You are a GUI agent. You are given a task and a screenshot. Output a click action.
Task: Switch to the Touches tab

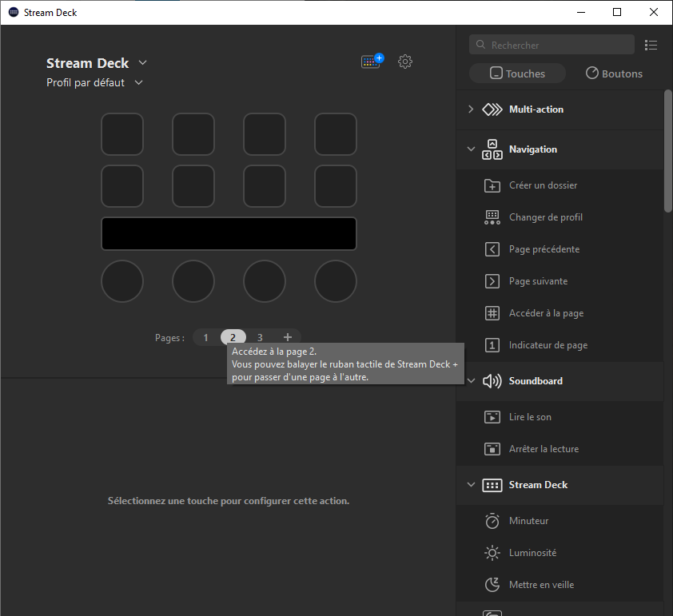point(517,74)
